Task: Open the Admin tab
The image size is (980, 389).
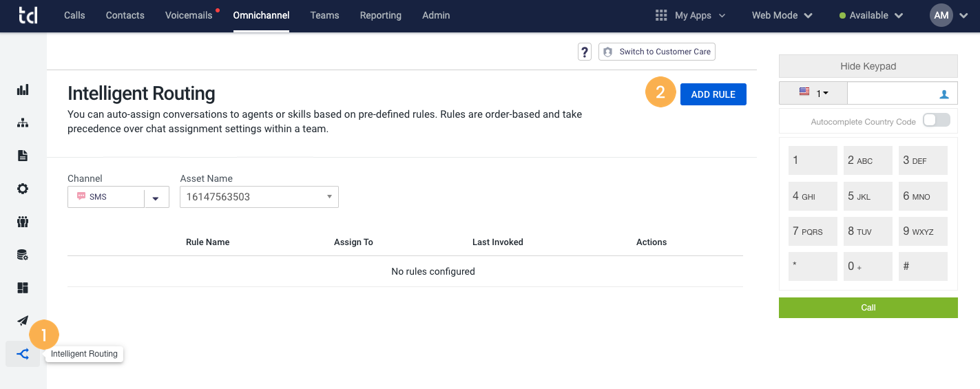Action: click(x=436, y=15)
